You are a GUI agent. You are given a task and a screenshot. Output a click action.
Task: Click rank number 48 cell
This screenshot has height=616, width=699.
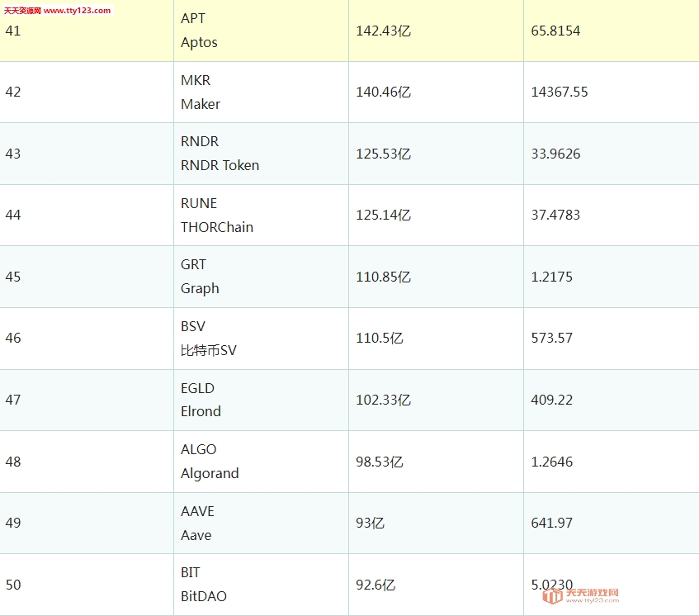coord(87,462)
